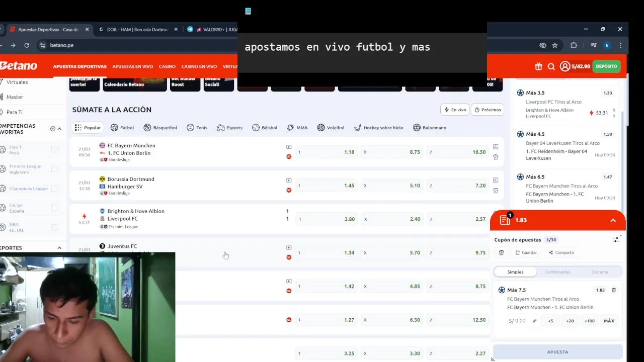
Task: Collapse the bet slip with chevron
Action: click(613, 220)
